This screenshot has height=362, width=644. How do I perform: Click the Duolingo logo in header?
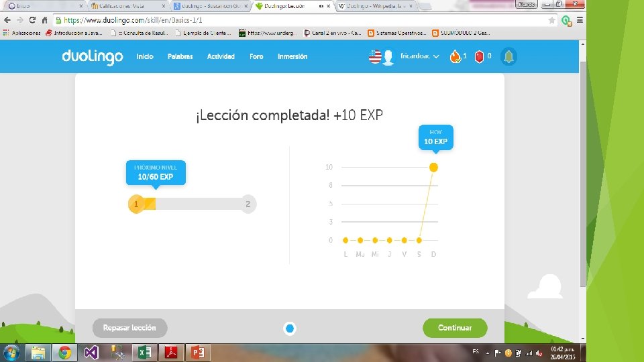[93, 56]
